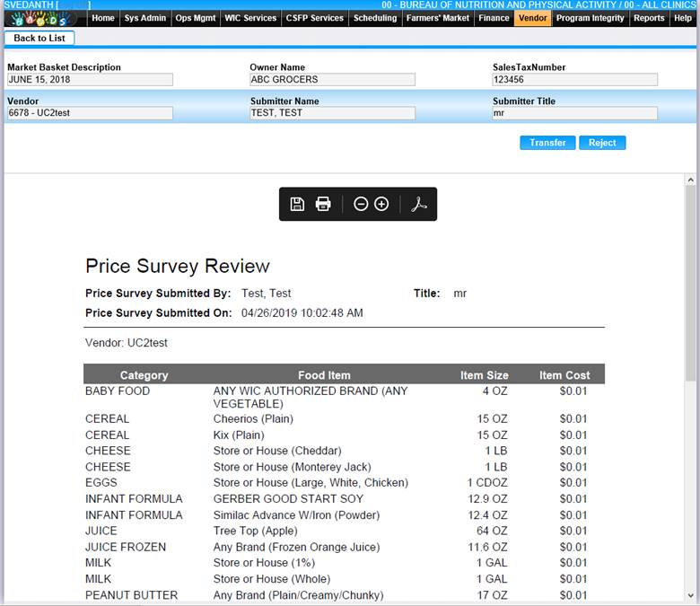Click Store or House (Monterey Jack) row
This screenshot has width=700, height=606.
pyautogui.click(x=292, y=467)
